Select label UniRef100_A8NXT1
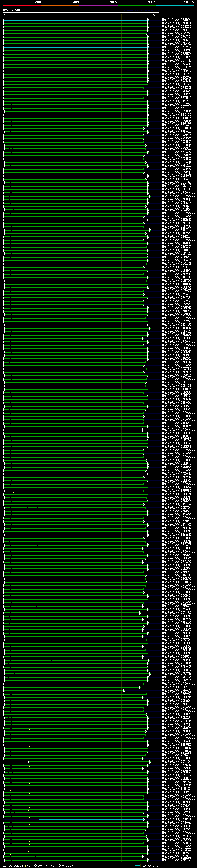 (x=176, y=680)
